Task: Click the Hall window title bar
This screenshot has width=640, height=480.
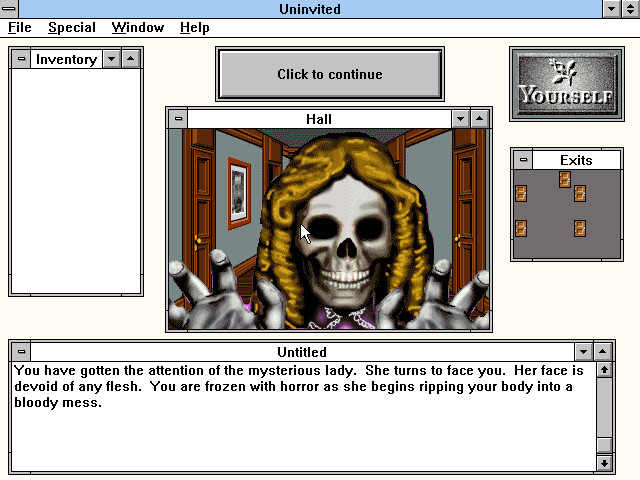Action: tap(319, 119)
